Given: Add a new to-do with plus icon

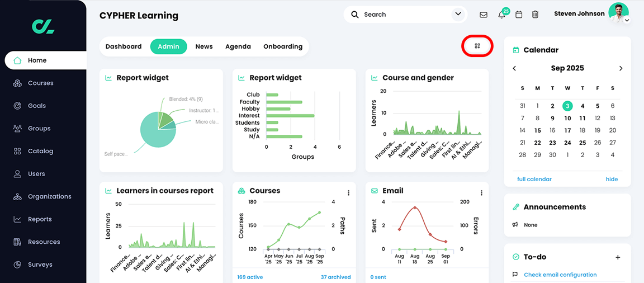Looking at the screenshot, I should [618, 257].
